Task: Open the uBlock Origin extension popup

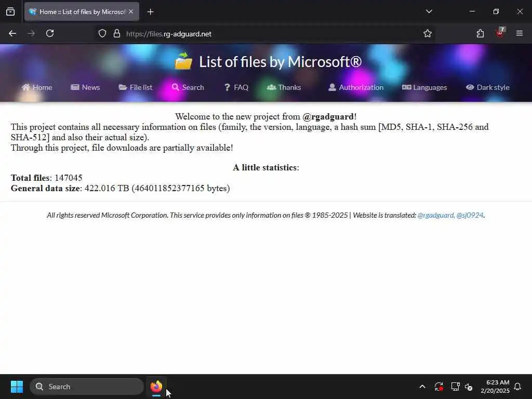Action: pyautogui.click(x=500, y=33)
